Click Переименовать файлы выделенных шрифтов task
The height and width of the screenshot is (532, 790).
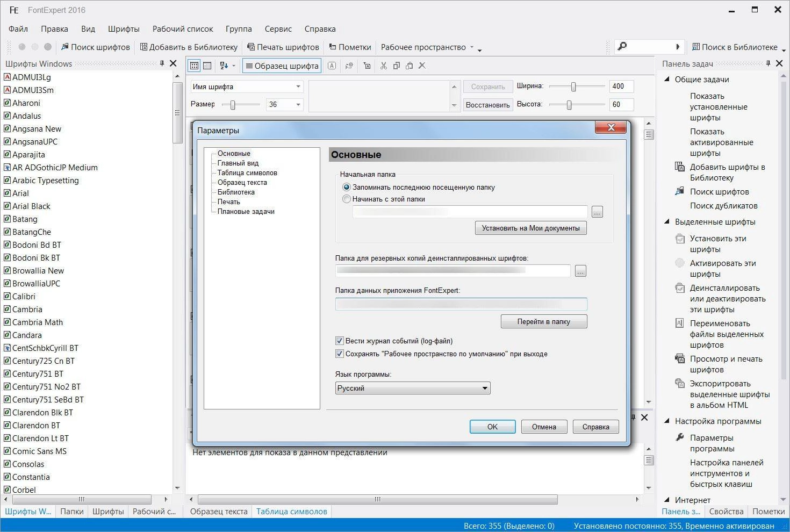coord(727,334)
